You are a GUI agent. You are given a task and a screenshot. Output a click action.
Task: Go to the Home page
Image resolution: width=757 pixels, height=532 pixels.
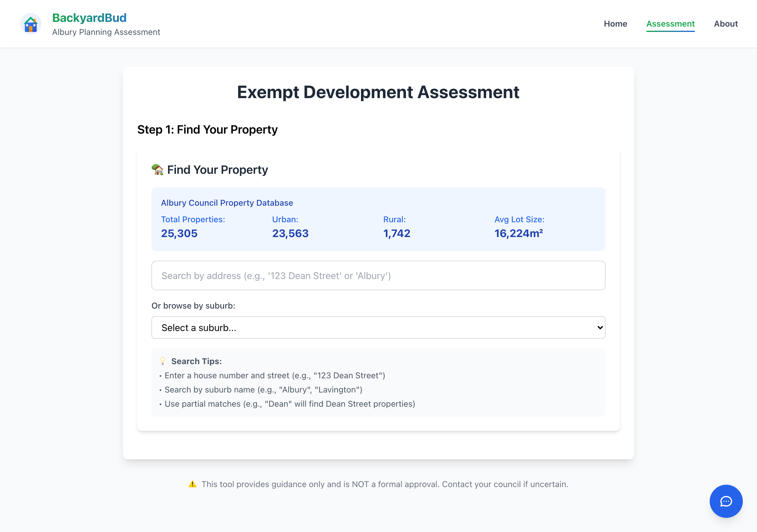pos(615,24)
